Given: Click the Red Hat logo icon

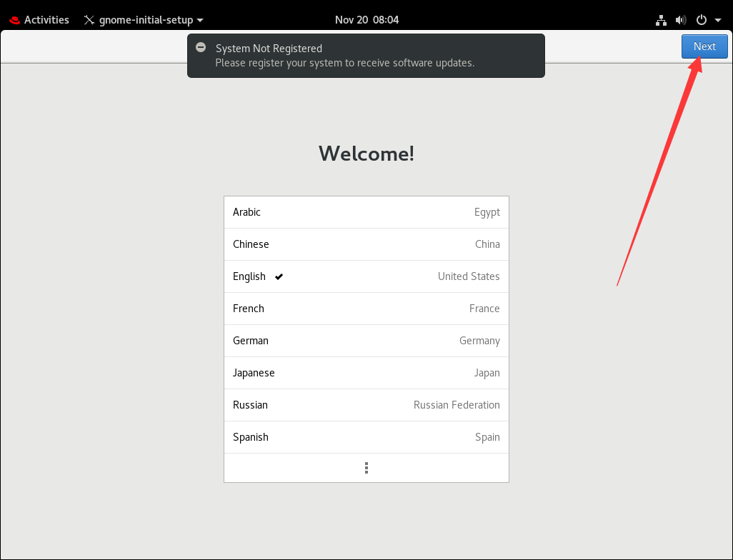Looking at the screenshot, I should click(14, 20).
